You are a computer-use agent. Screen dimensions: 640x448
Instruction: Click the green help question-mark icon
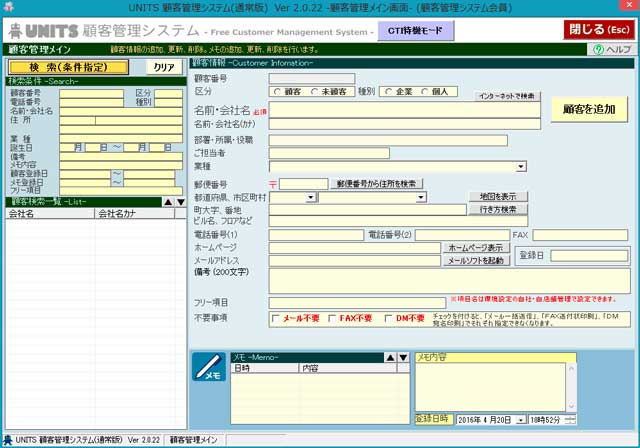pyautogui.click(x=598, y=50)
